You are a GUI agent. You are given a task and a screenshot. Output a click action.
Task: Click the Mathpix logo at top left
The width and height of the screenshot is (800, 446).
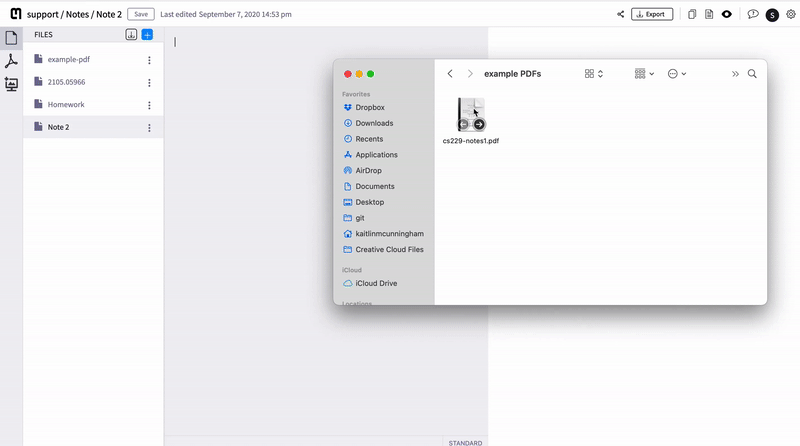(16, 14)
